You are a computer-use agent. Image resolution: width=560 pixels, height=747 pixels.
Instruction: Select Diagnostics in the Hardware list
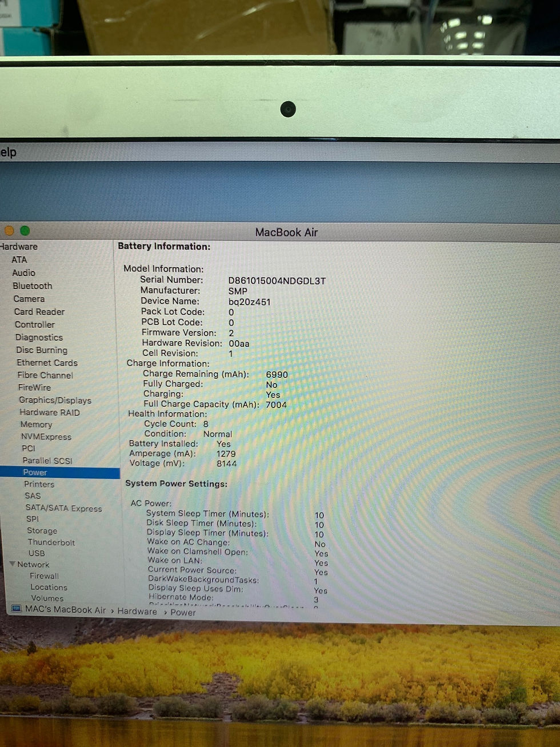39,337
